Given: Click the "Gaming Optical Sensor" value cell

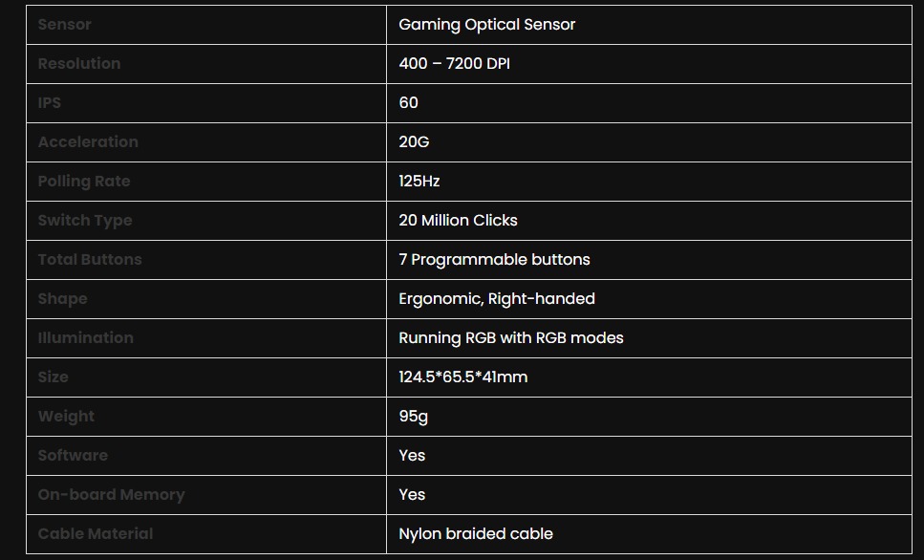Looking at the screenshot, I should 486,25.
